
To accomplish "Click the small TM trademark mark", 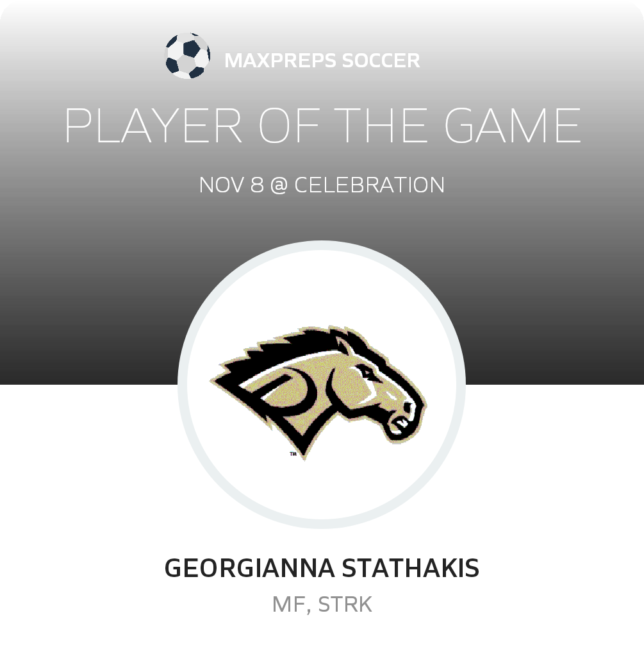I will click(x=293, y=455).
